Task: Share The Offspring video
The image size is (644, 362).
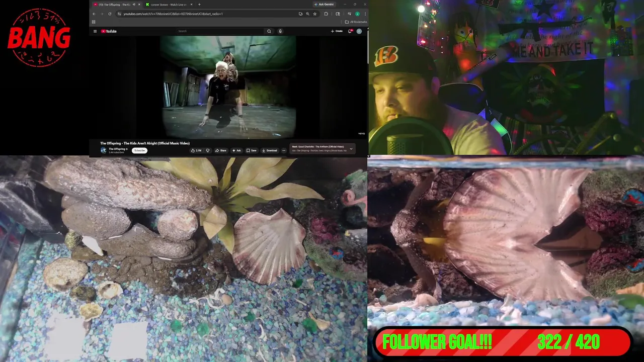Action: [221, 150]
